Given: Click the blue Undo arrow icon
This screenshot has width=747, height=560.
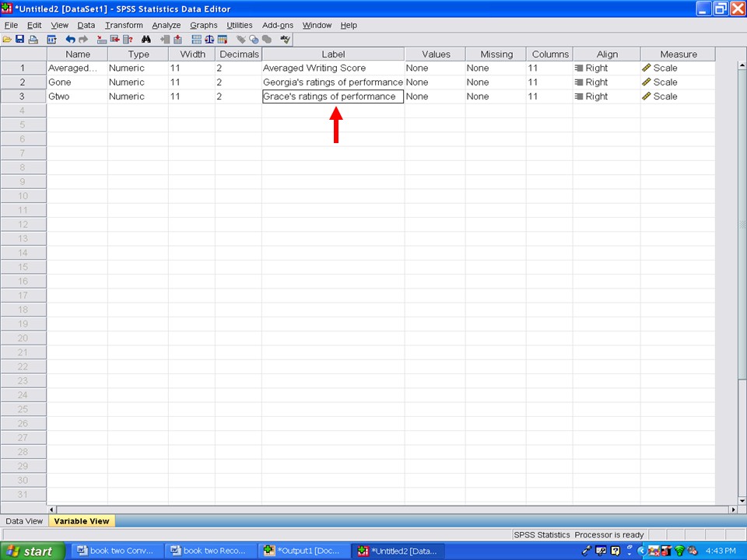Looking at the screenshot, I should point(70,40).
